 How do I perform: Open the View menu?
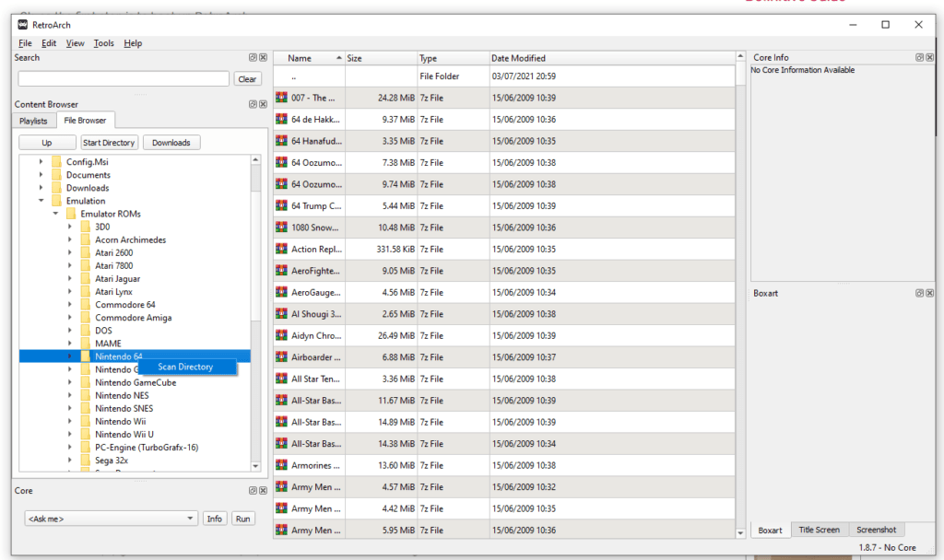coord(76,43)
